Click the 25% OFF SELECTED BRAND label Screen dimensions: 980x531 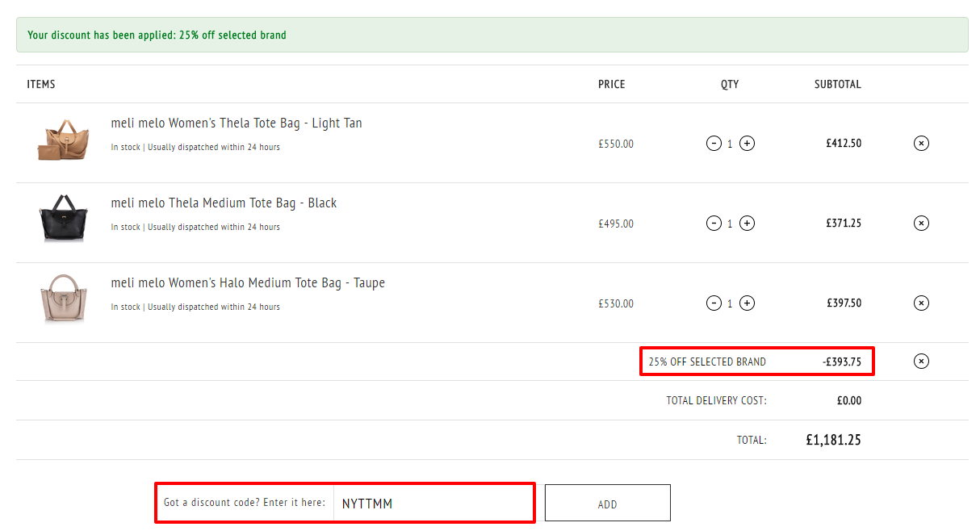707,362
